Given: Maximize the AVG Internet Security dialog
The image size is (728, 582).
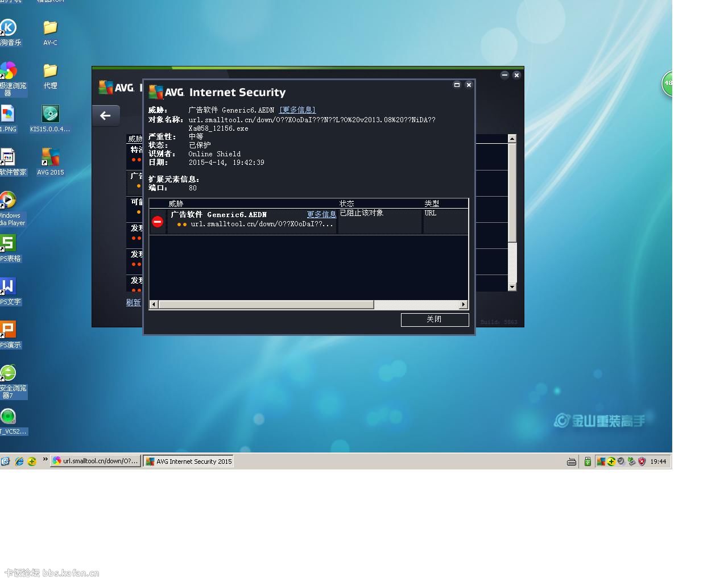Looking at the screenshot, I should point(457,85).
